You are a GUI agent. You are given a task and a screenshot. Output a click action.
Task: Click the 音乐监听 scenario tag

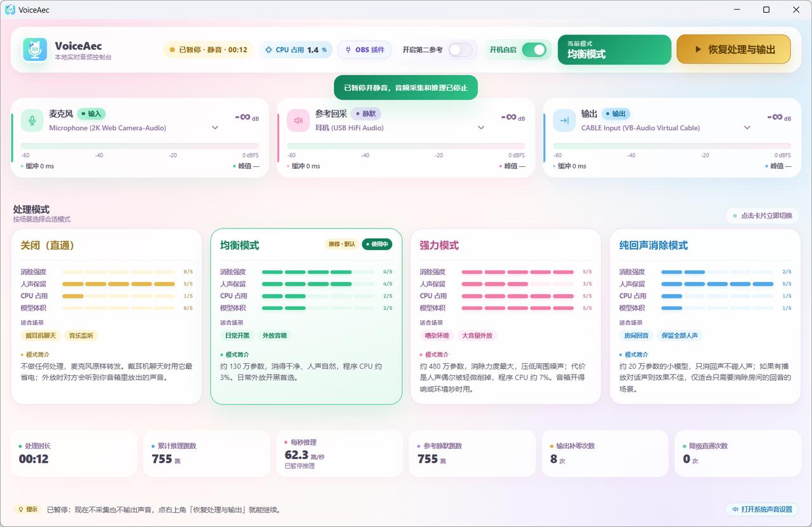[x=81, y=335]
